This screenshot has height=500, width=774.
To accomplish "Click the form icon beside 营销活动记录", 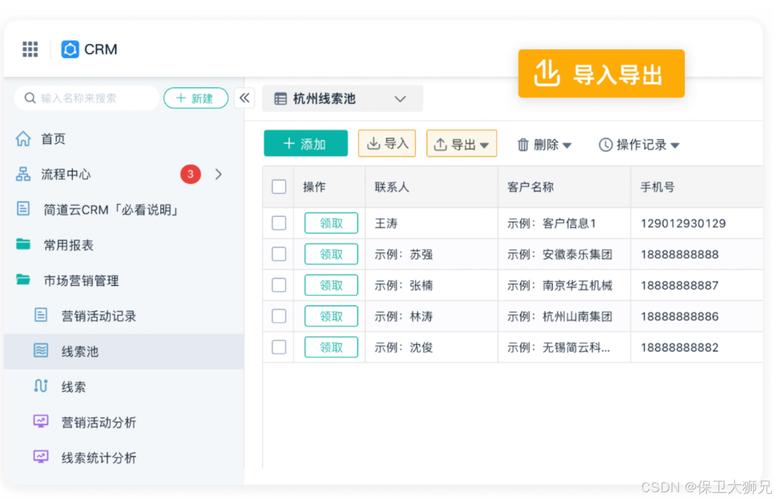I will pos(41,315).
